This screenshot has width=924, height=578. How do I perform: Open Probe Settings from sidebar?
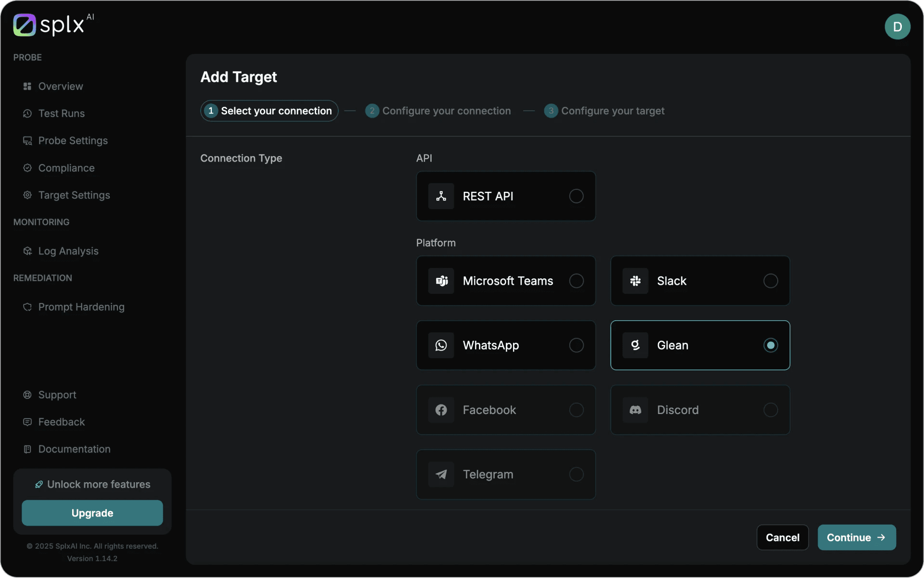(73, 141)
